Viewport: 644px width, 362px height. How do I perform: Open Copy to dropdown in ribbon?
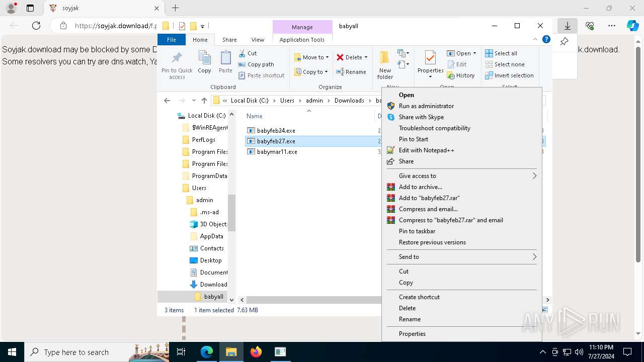point(311,72)
